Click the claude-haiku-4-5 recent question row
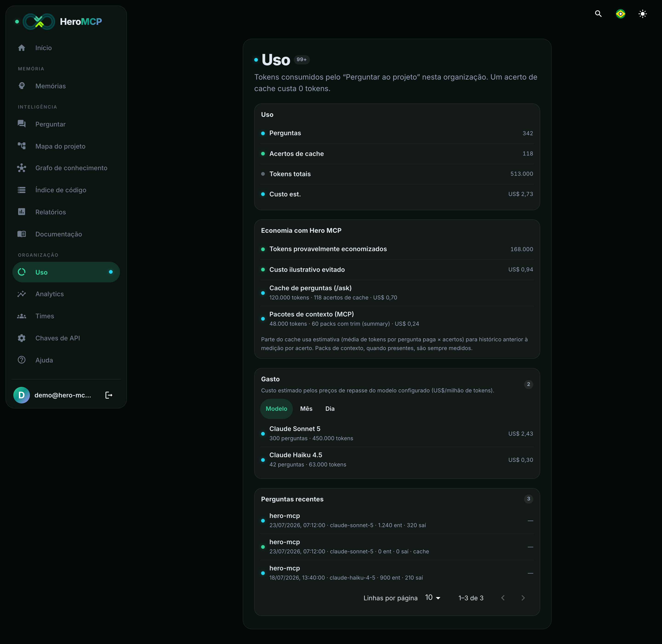 (397, 573)
